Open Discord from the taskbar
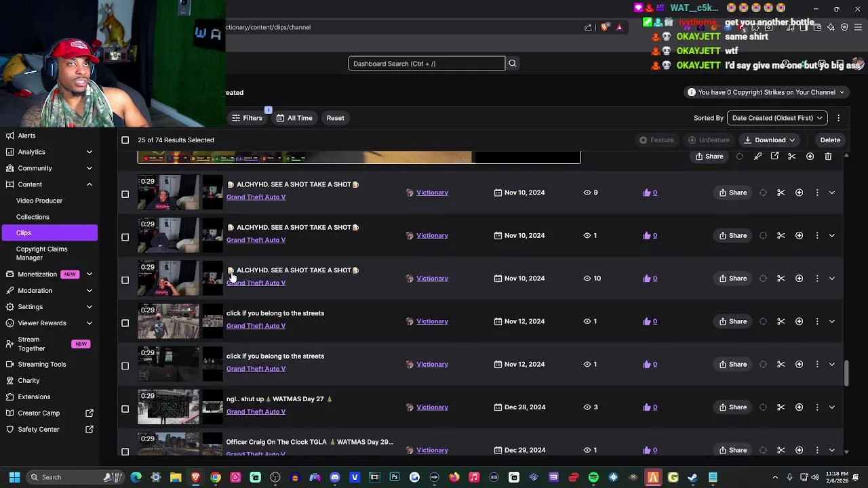Viewport: 868px width, 488px height. point(335,477)
